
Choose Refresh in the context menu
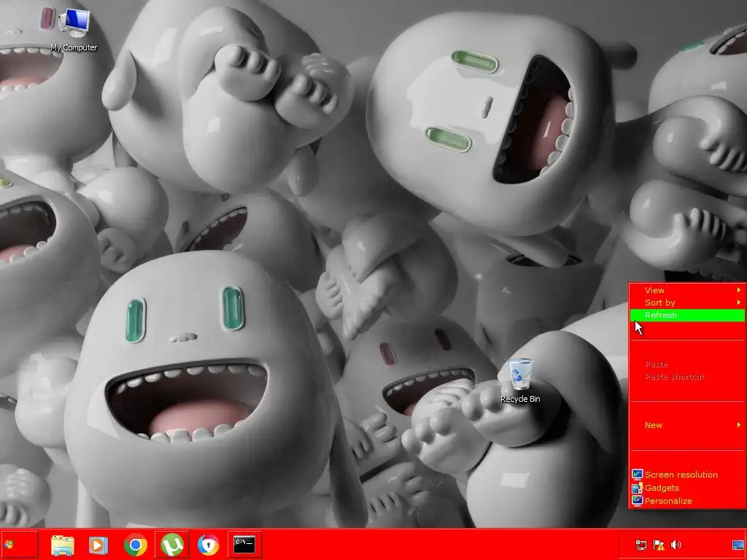pos(687,315)
